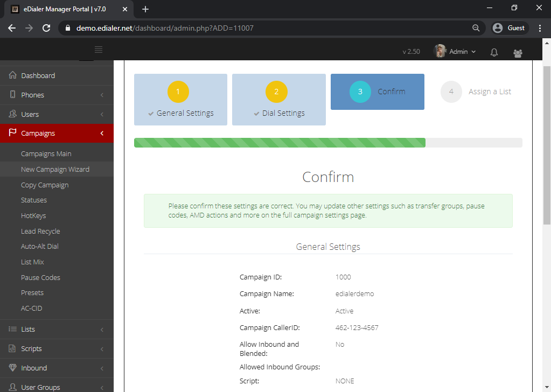This screenshot has width=551, height=392.
Task: Click the scrollbar up arrow
Action: 547,43
